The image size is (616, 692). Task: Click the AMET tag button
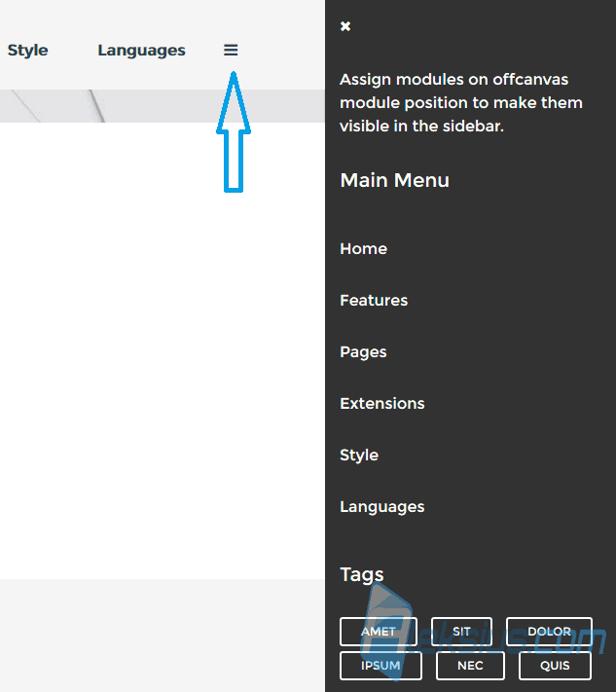[x=379, y=632]
